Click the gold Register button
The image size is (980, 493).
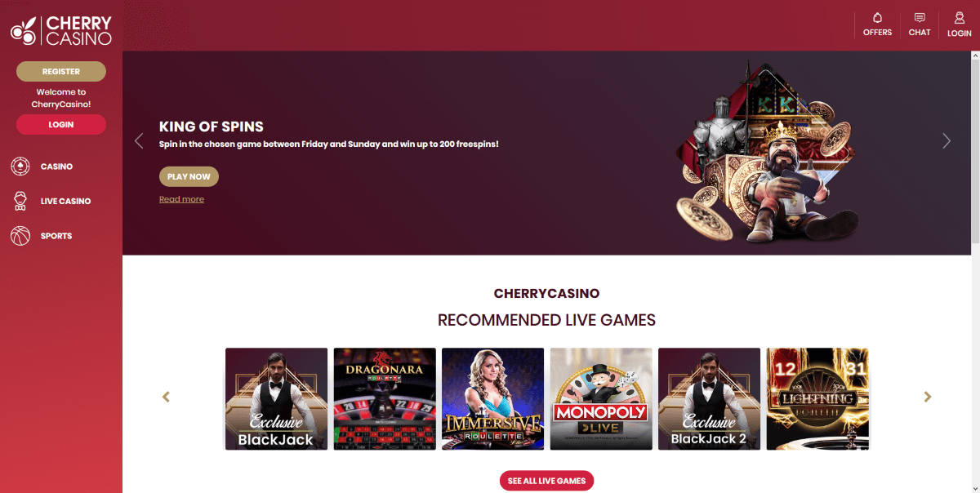coord(61,72)
